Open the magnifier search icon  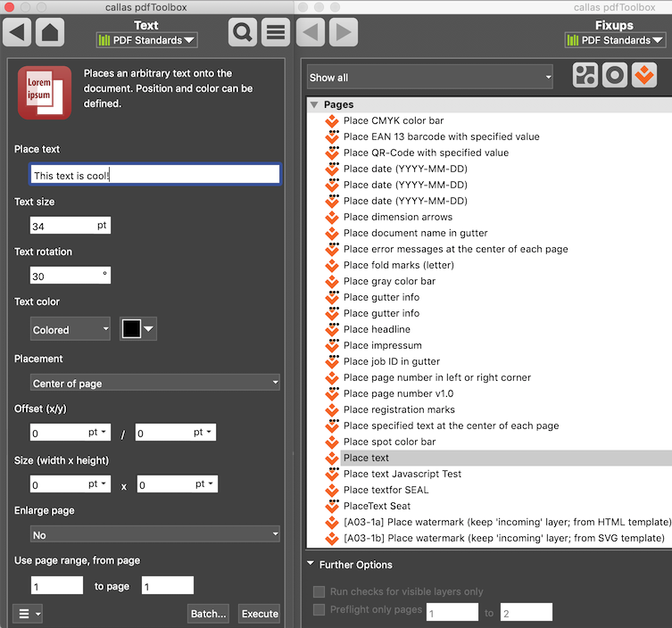(x=243, y=32)
